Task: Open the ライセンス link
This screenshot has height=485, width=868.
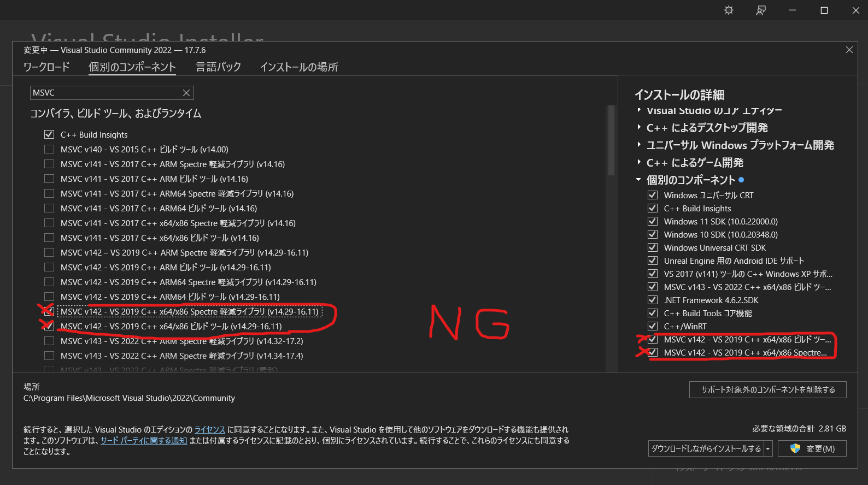Action: click(210, 429)
